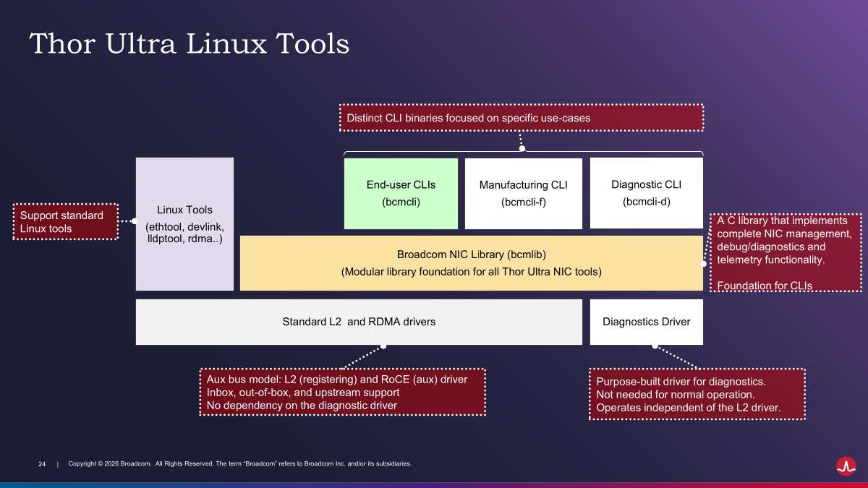This screenshot has height=488, width=868.
Task: Click the slide number 24
Action: pyautogui.click(x=42, y=463)
